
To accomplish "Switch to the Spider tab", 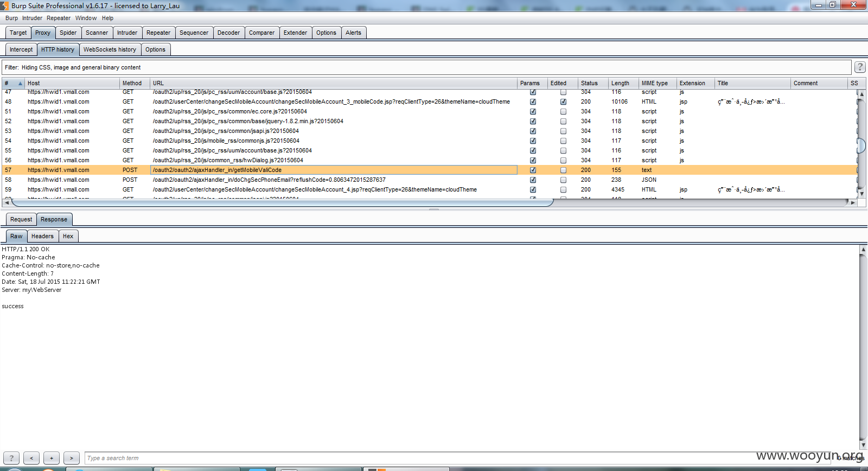I will (x=68, y=33).
